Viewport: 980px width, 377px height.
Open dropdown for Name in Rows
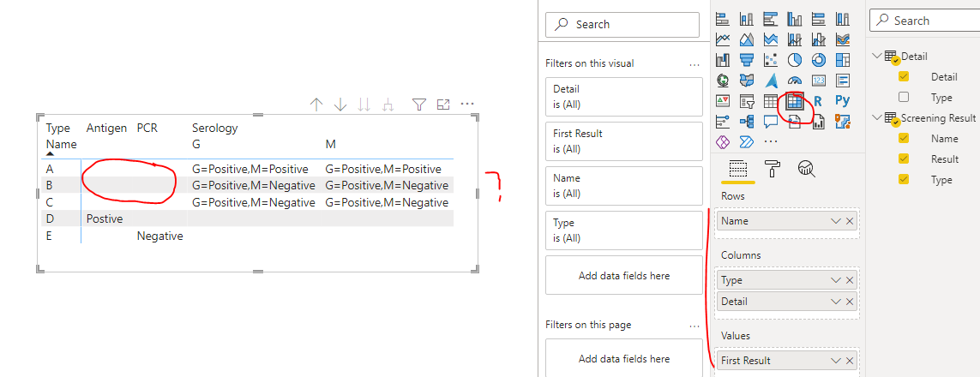(x=836, y=221)
